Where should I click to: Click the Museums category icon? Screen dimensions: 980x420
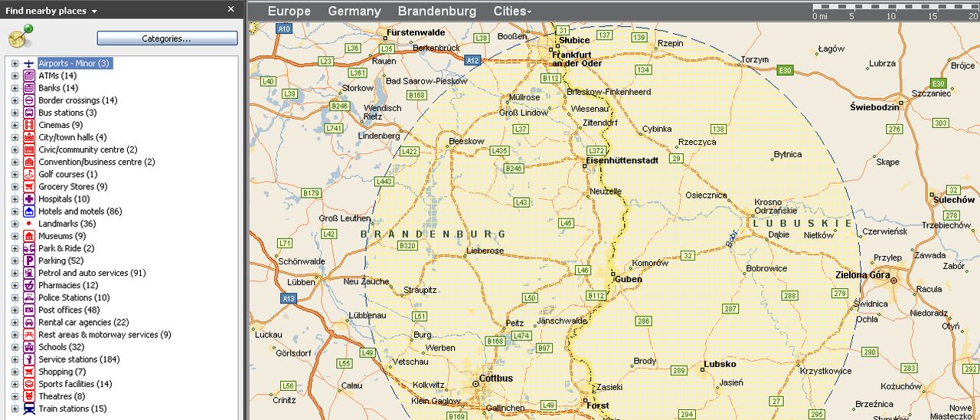(x=29, y=236)
